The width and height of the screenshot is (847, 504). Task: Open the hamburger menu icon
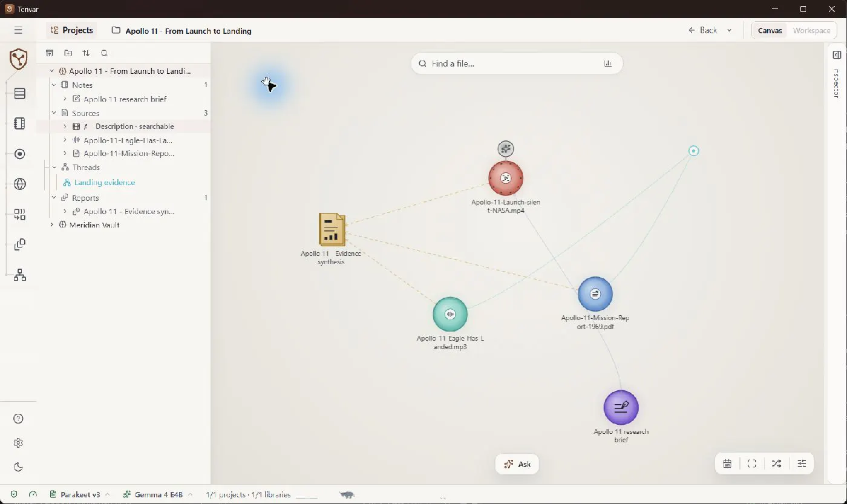[x=18, y=30]
